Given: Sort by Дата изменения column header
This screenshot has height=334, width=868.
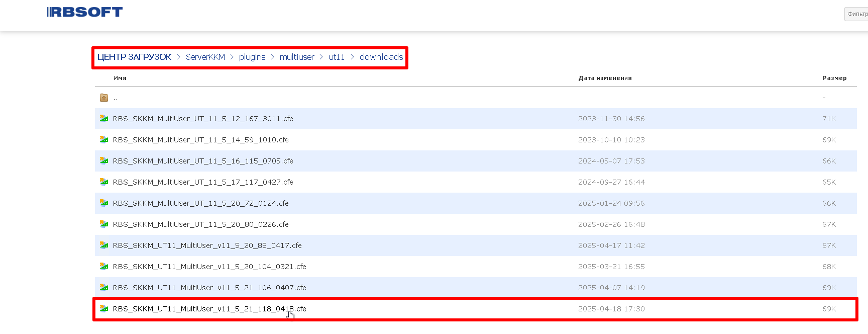Looking at the screenshot, I should tap(605, 78).
